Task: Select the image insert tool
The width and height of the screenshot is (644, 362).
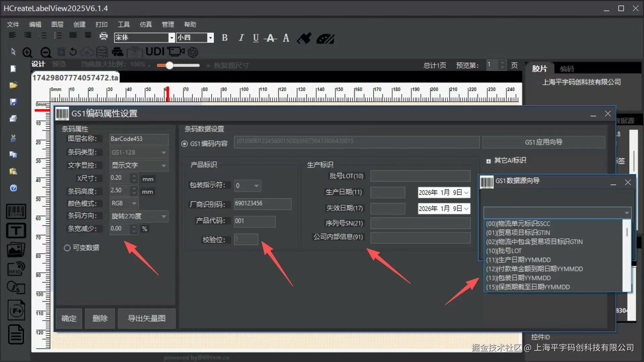Action: [x=16, y=250]
